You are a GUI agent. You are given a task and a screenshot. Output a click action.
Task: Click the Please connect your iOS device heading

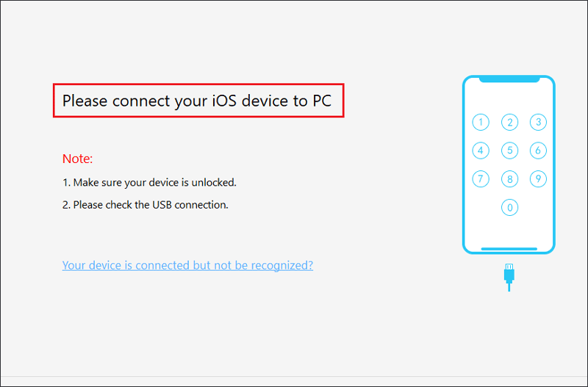tap(197, 101)
